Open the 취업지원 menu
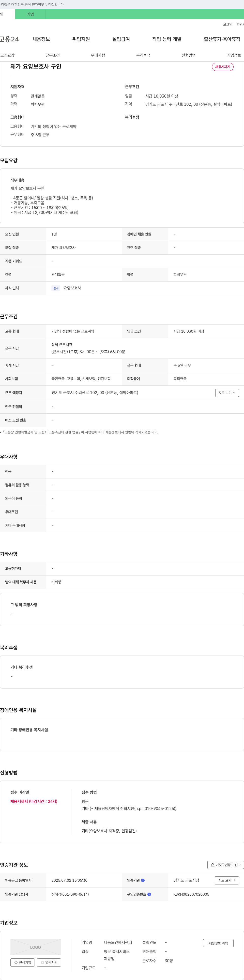 tap(81, 39)
